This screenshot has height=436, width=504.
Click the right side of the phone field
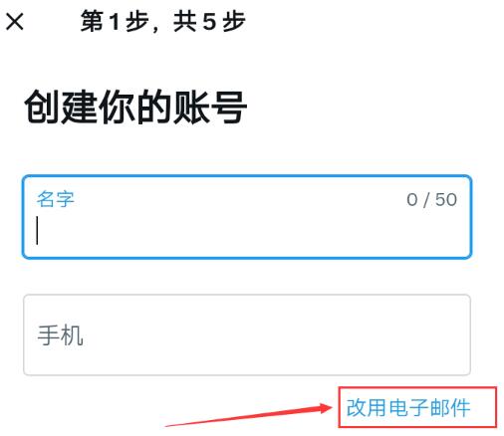398,334
